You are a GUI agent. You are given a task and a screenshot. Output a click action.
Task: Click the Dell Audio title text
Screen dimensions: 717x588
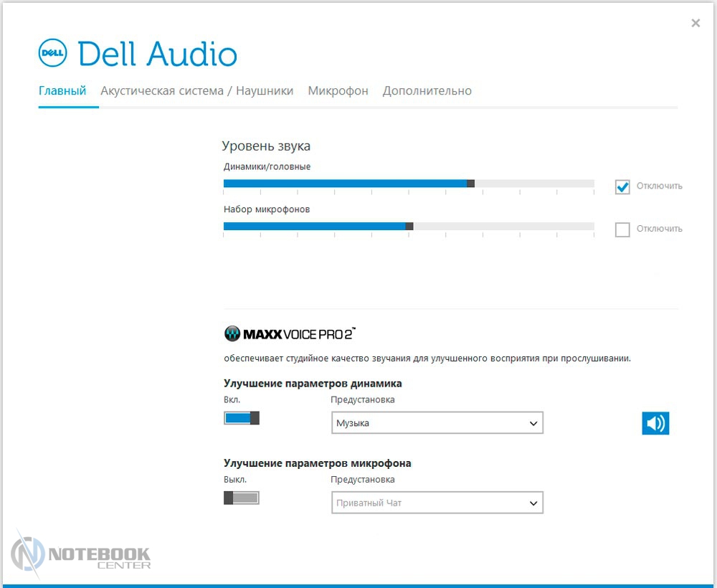tap(157, 54)
